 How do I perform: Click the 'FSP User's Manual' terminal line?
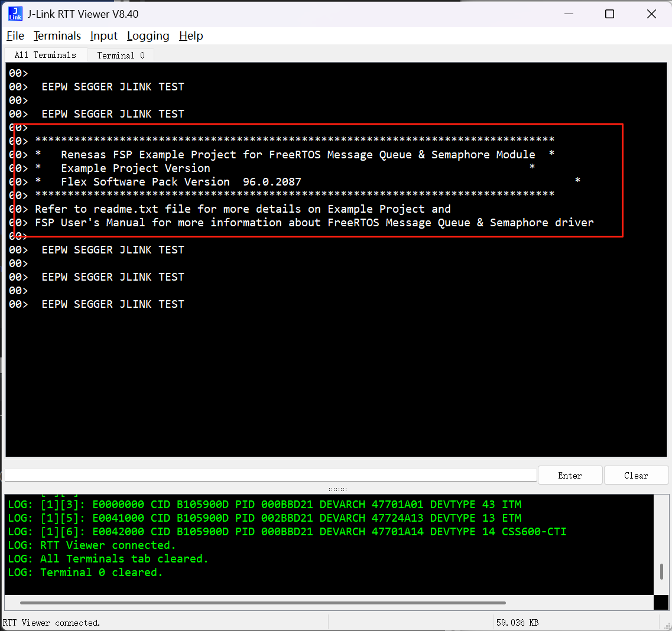pos(314,223)
